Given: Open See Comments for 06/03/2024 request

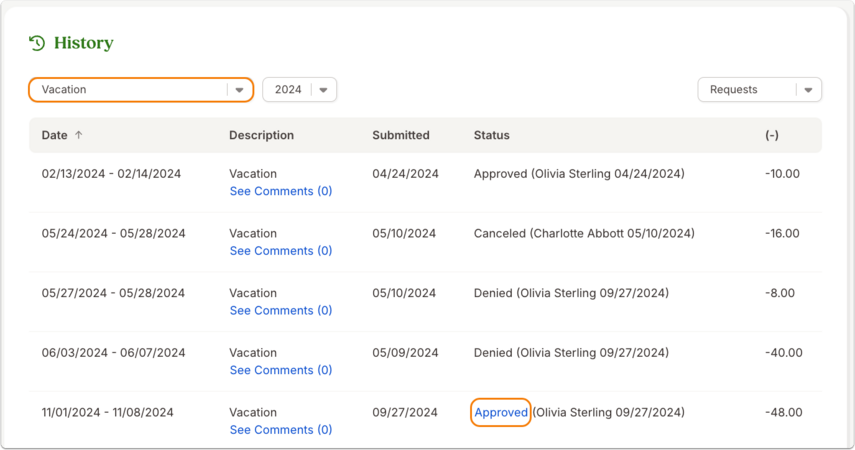Looking at the screenshot, I should point(281,370).
